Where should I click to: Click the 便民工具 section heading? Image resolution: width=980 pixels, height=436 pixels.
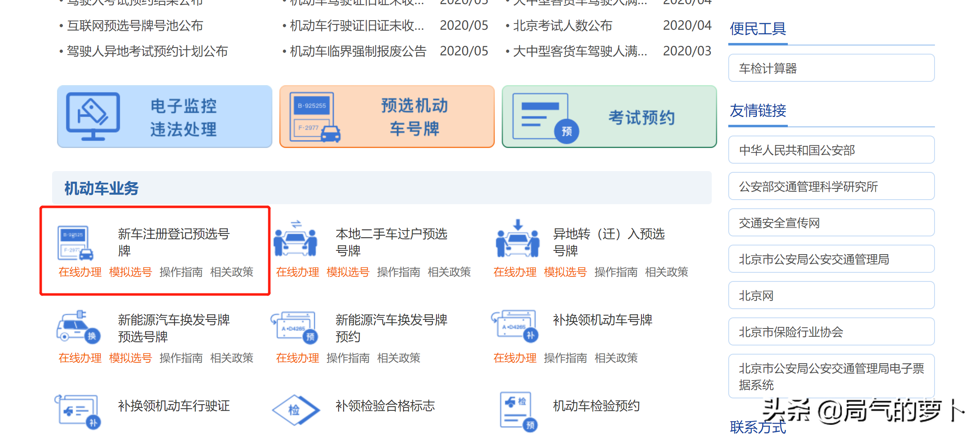pos(758,29)
